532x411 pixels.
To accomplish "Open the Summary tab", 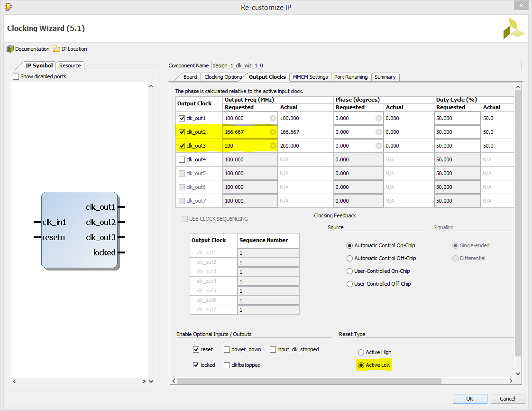I will click(385, 77).
